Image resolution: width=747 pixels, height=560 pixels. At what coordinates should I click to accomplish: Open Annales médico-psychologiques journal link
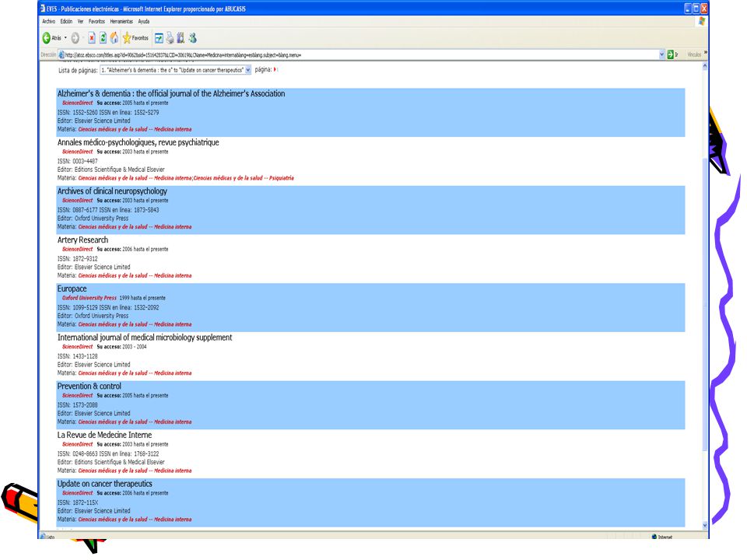[139, 142]
